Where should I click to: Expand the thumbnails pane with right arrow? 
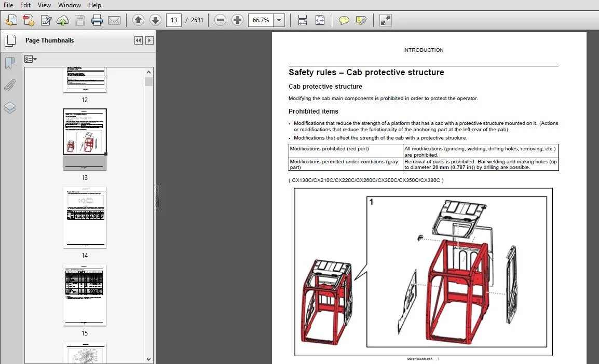point(149,40)
